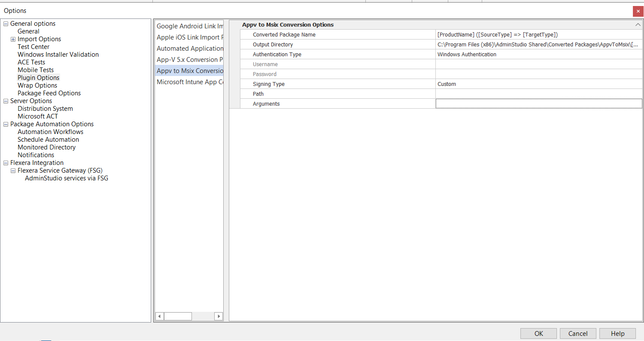Open the Wrap Options page

coord(37,85)
